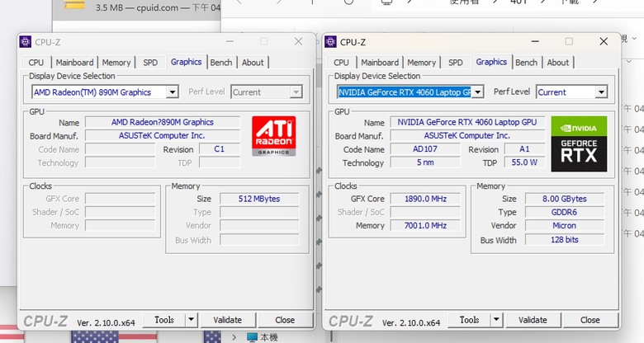Select the Graphics tab in the left CPU-Z window
The width and height of the screenshot is (644, 343).
pyautogui.click(x=186, y=62)
